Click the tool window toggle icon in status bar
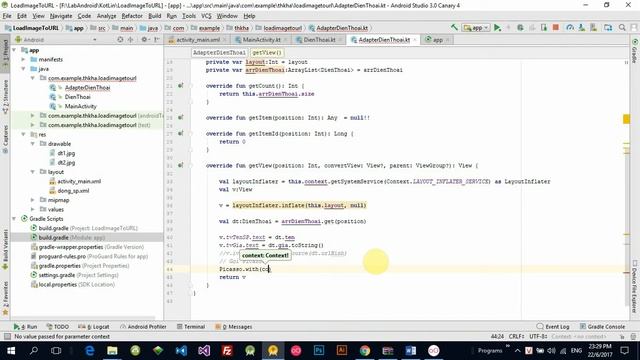The height and width of the screenshot is (360, 640). pos(7,336)
